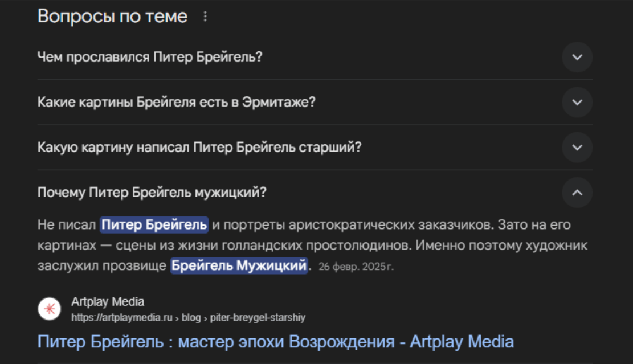Viewport: 633px width, 364px height.
Task: Click the Artplay Media site name
Action: tap(108, 301)
